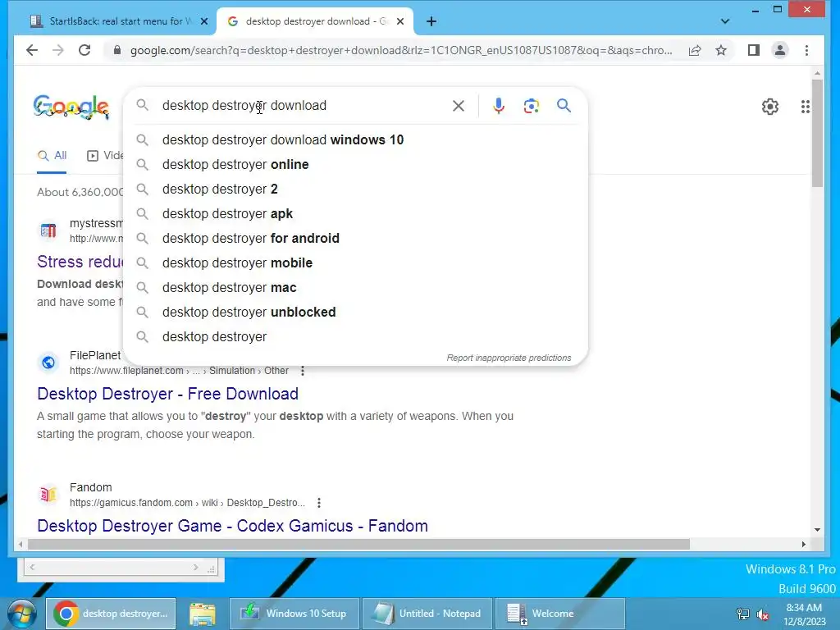
Task: Switch to Windows 10 Setup taskbar window
Action: [294, 614]
